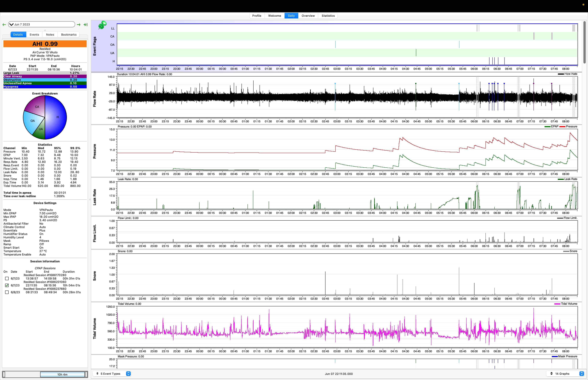The width and height of the screenshot is (588, 380).
Task: Click the orange AHI 0.99 banner
Action: coord(45,44)
